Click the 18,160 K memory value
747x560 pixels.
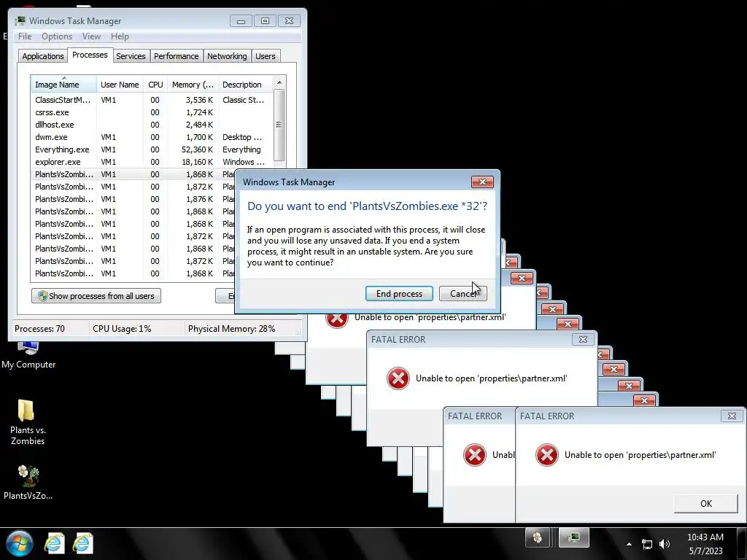pyautogui.click(x=197, y=162)
